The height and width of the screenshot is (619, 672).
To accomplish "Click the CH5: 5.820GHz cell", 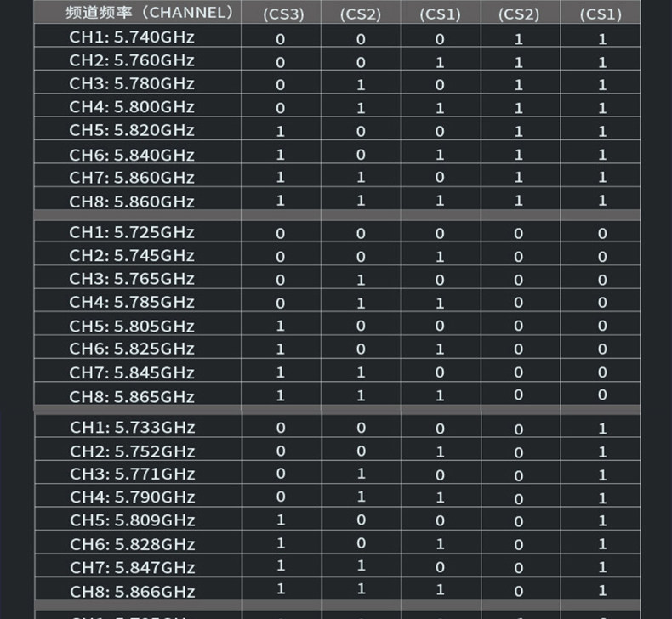I will (x=132, y=130).
